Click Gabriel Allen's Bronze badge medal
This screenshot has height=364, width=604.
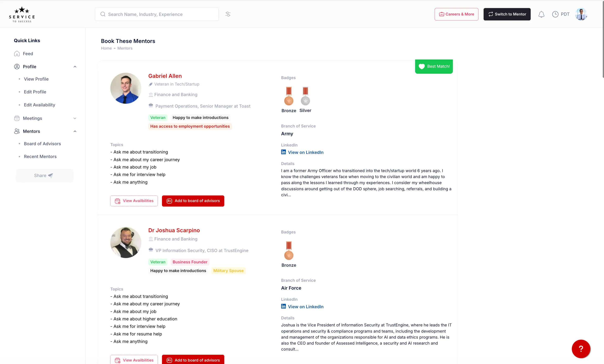click(289, 96)
